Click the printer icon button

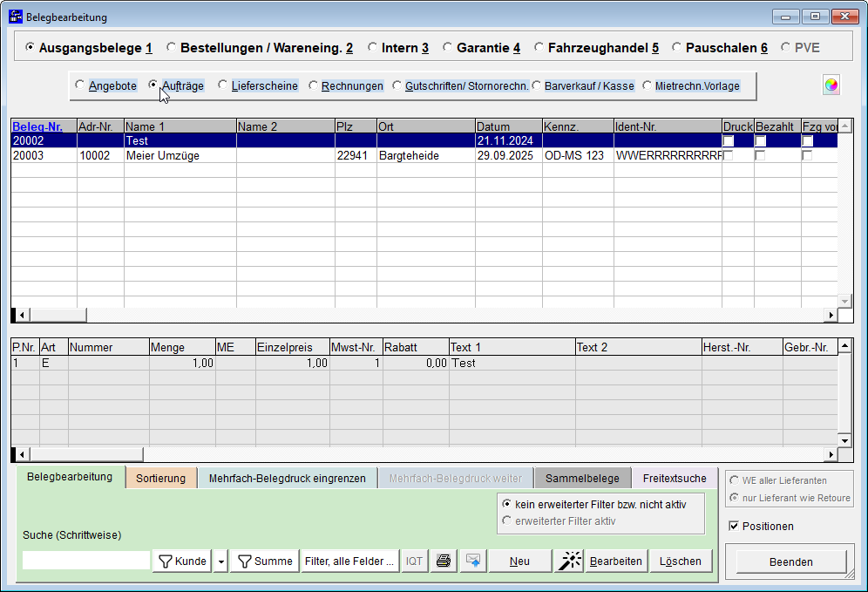pos(444,561)
